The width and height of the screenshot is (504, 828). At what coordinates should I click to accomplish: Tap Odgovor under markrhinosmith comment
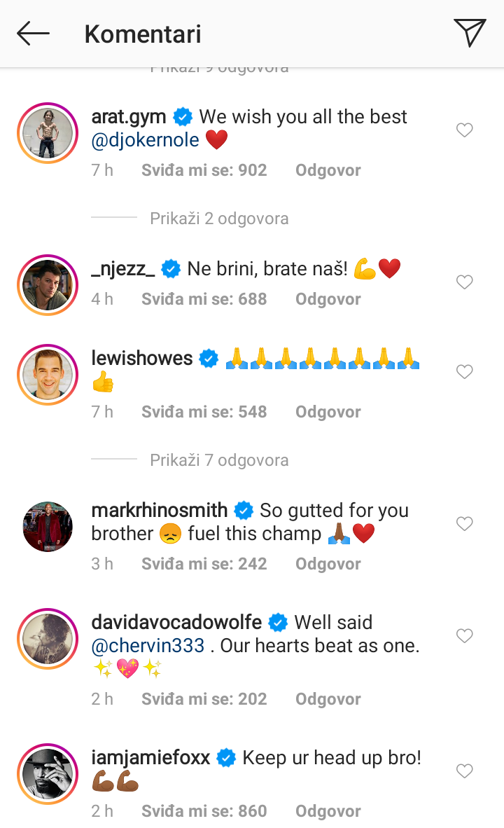[x=328, y=564]
